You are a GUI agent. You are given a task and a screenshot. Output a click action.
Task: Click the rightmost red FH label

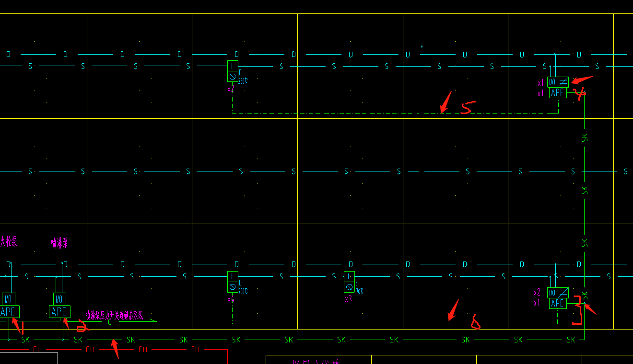(x=195, y=349)
